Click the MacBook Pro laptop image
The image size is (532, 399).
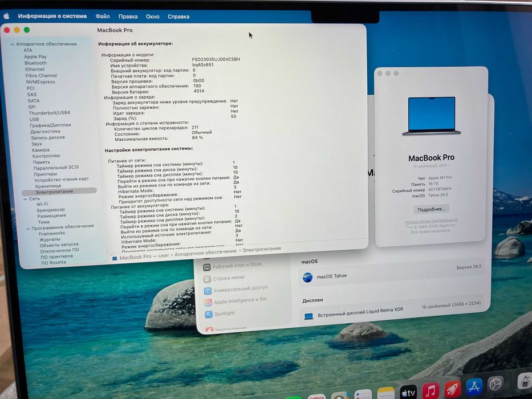click(x=432, y=116)
